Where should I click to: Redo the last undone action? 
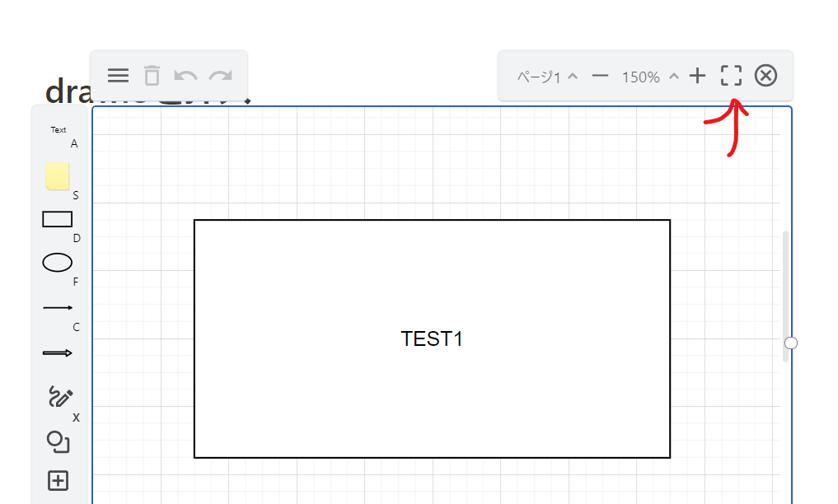coord(220,76)
